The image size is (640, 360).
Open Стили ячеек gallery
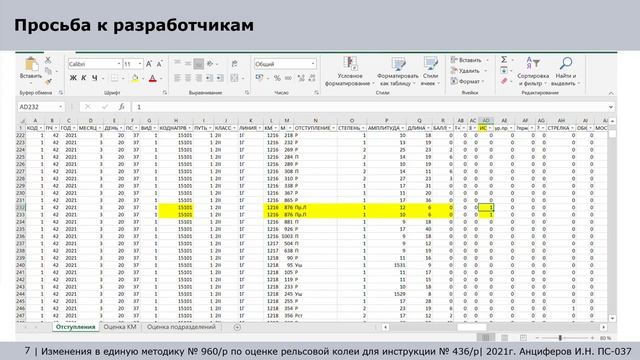430,71
